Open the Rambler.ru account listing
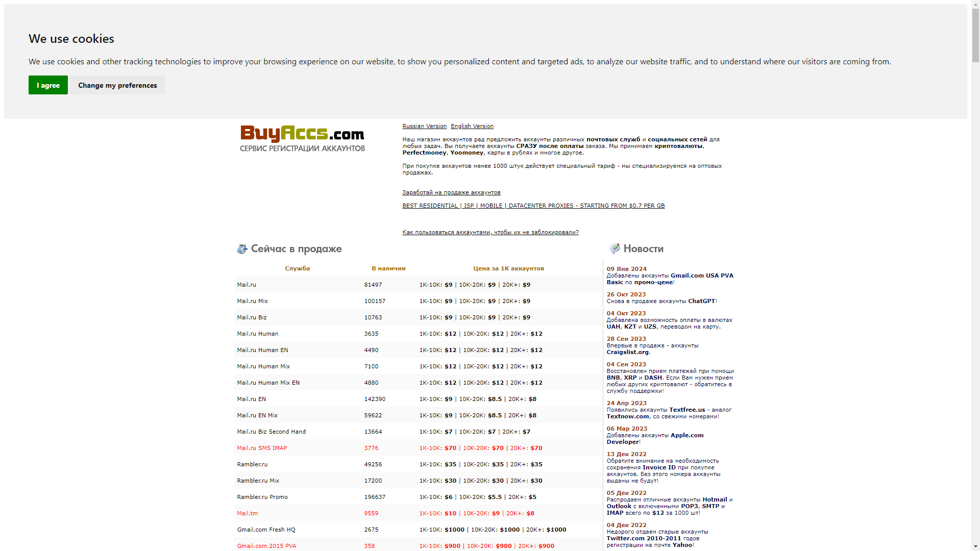This screenshot has height=551, width=980. point(252,464)
